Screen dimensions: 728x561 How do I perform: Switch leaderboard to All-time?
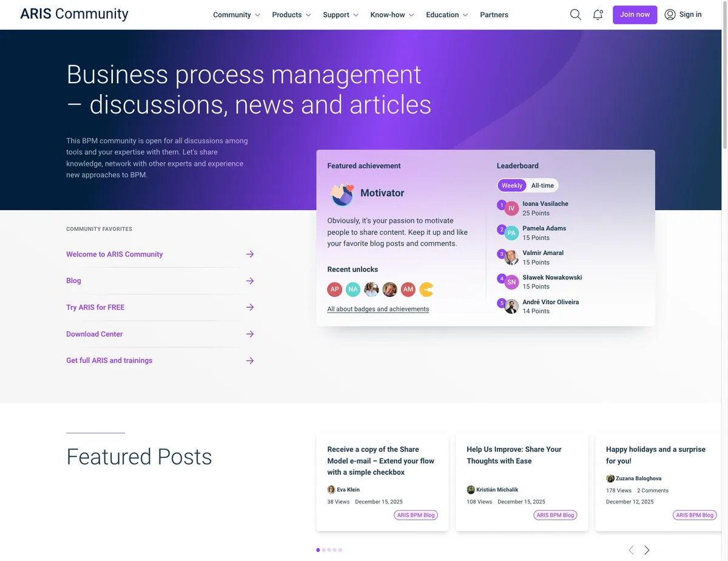click(x=542, y=186)
